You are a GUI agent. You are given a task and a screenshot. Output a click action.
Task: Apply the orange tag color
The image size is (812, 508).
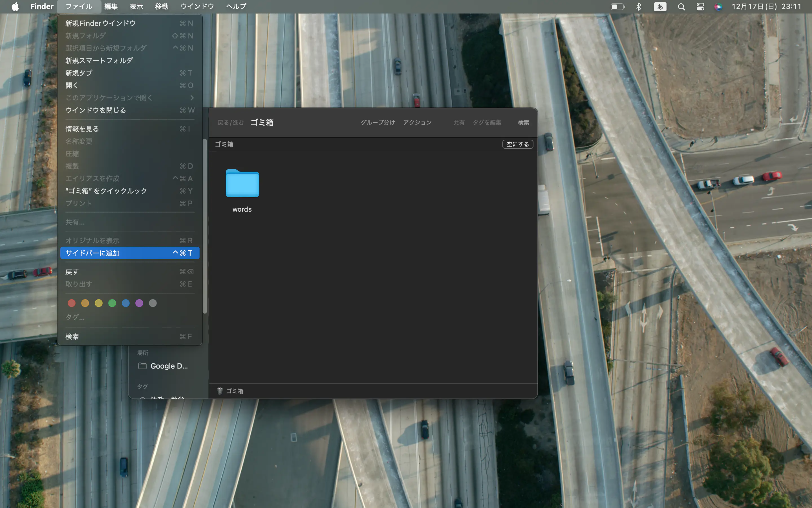point(85,303)
